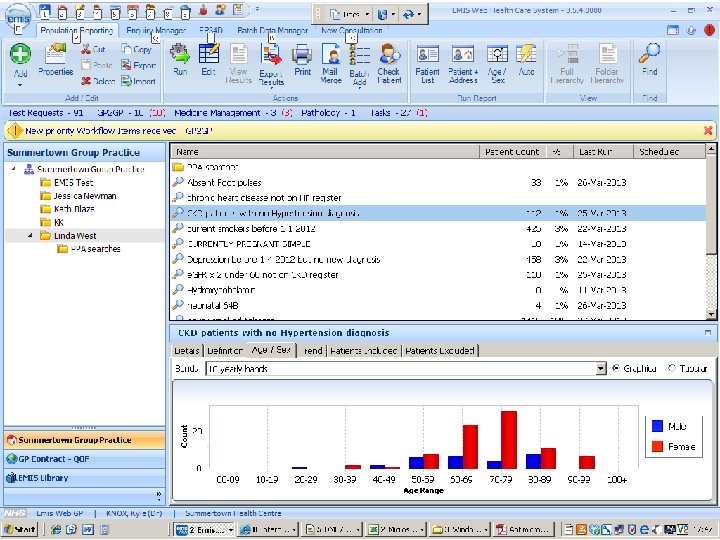The height and width of the screenshot is (540, 720).
Task: Run the Auto report
Action: 526,60
